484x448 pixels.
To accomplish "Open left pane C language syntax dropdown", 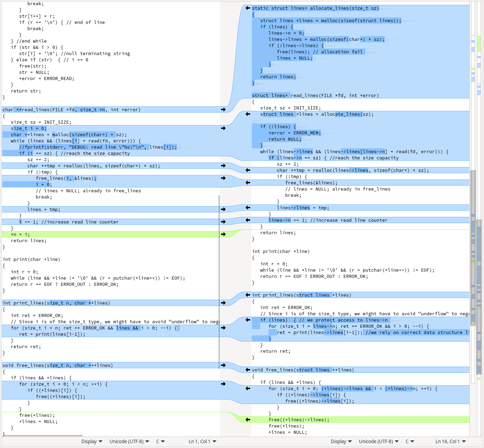I will click(160, 441).
